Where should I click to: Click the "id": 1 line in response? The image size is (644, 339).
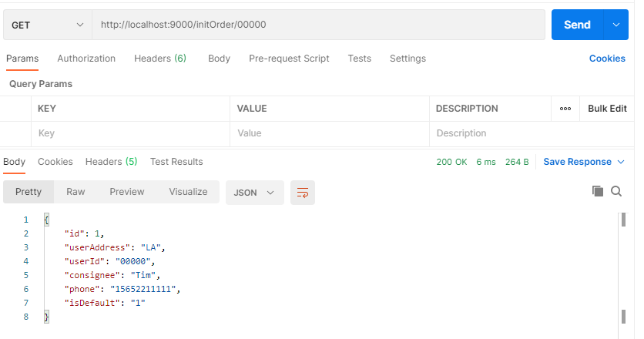click(84, 233)
